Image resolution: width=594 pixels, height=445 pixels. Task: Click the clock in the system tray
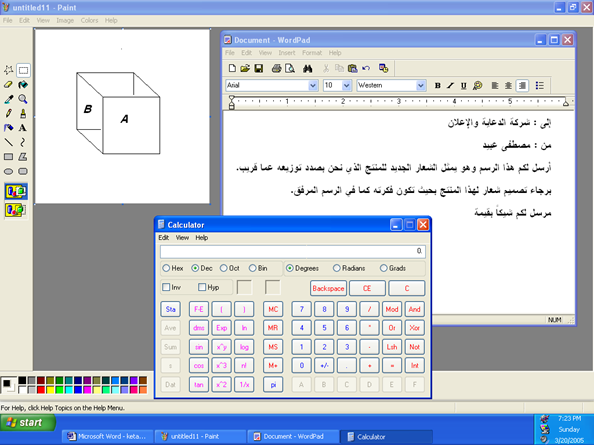pos(569,418)
